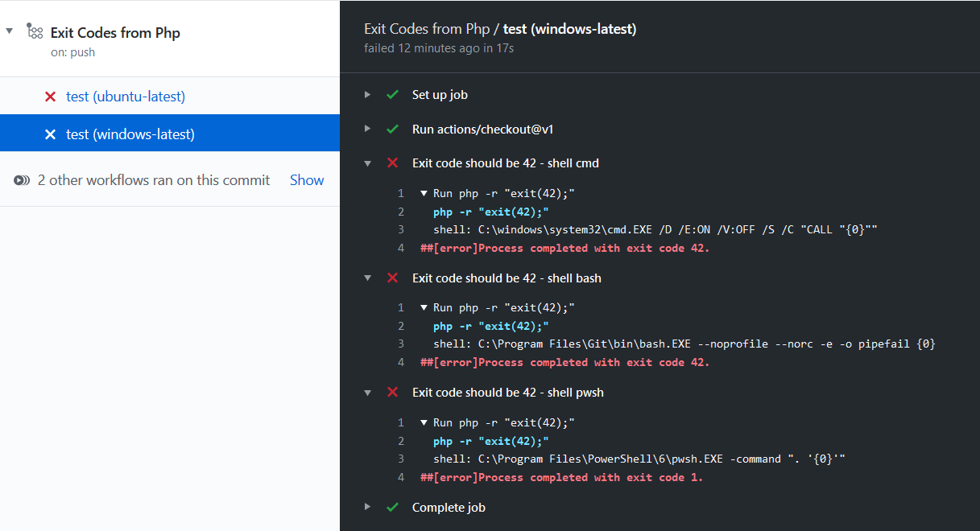Click the red X on shell cmd step

[392, 163]
